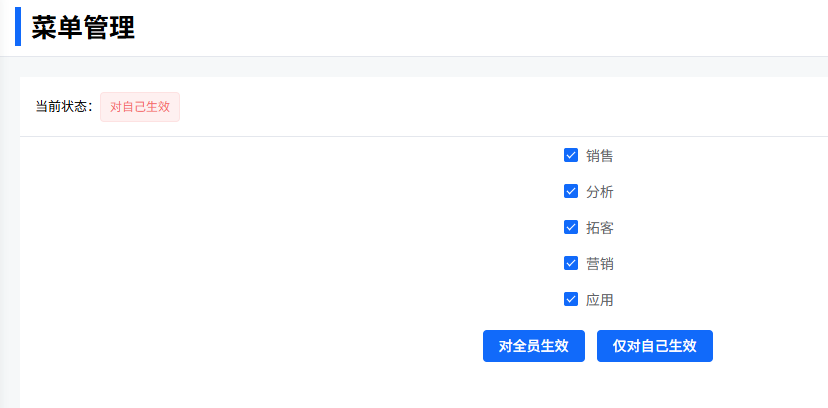Uncheck the 销售 checkbox

click(x=571, y=155)
